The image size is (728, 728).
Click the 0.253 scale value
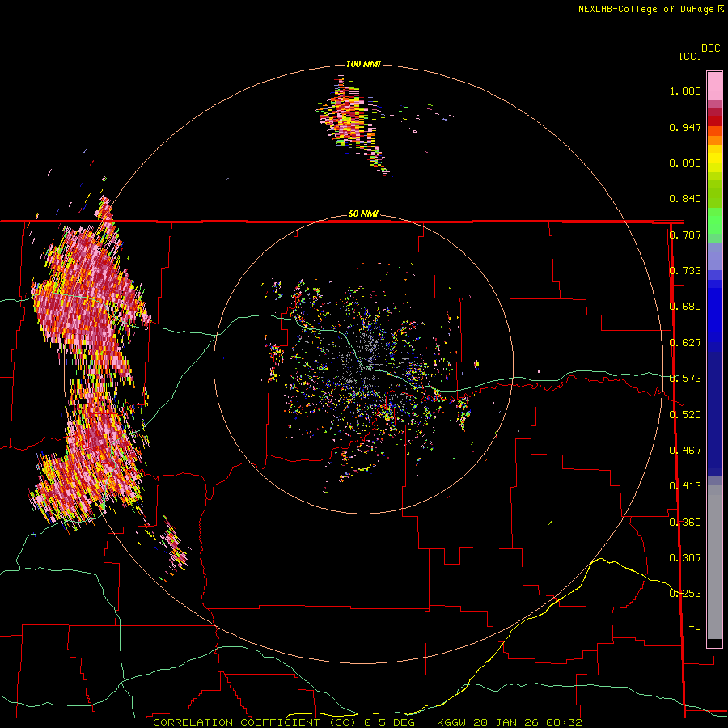(685, 594)
